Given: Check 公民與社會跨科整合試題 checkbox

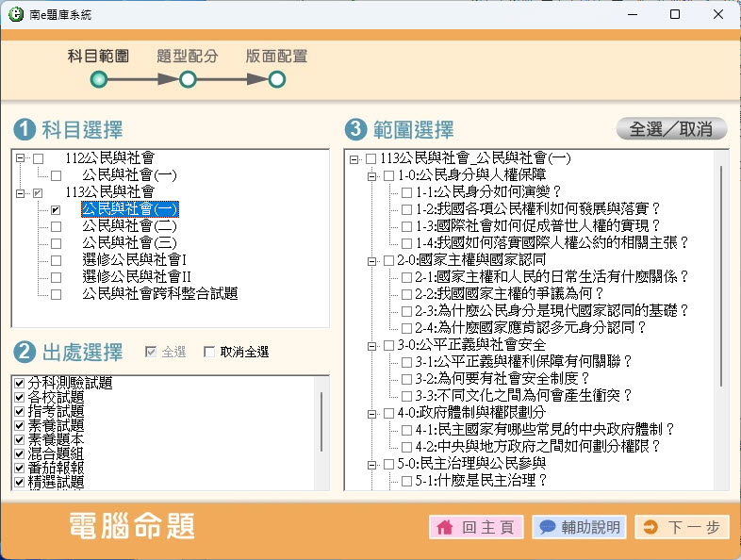Looking at the screenshot, I should pyautogui.click(x=57, y=294).
